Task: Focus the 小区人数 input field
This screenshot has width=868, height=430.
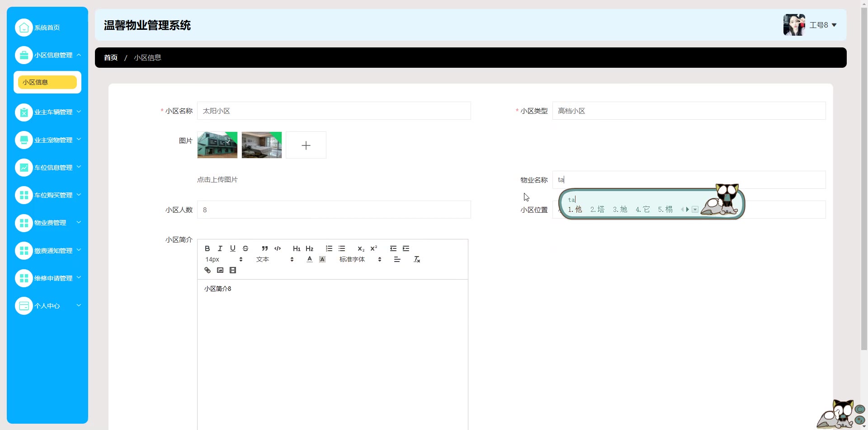Action: 334,210
